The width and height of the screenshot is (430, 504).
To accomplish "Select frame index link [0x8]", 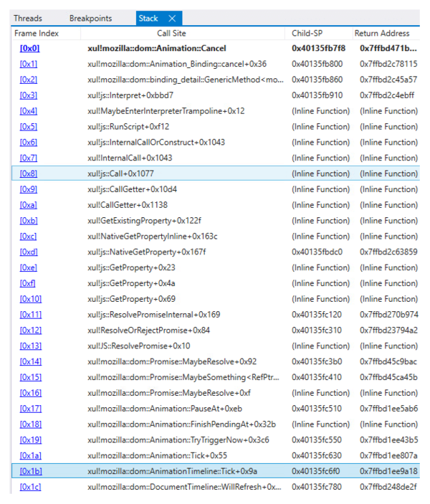I will point(29,173).
